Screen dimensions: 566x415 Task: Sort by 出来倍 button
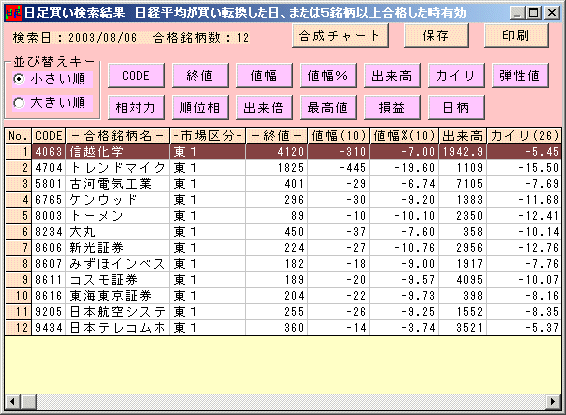[x=264, y=108]
